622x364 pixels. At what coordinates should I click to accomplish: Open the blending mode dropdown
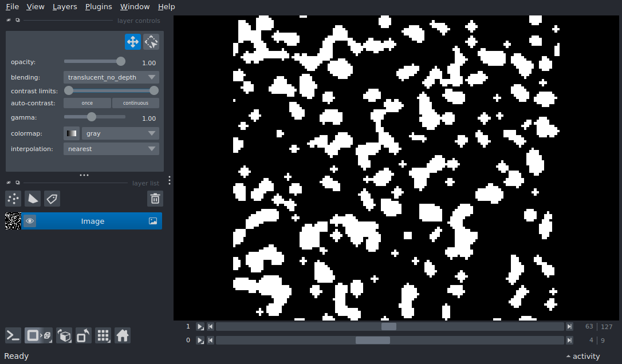pyautogui.click(x=111, y=77)
